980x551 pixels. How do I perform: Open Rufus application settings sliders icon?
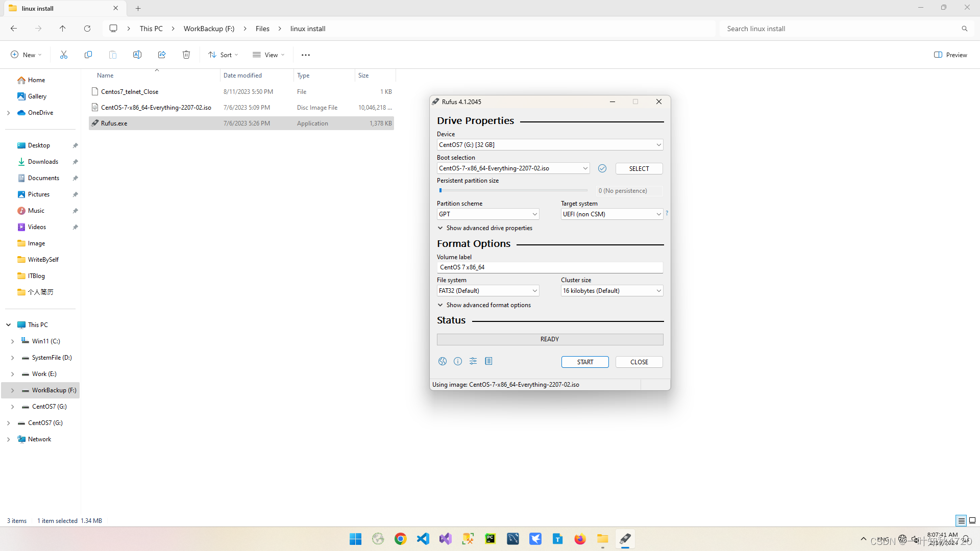tap(473, 361)
